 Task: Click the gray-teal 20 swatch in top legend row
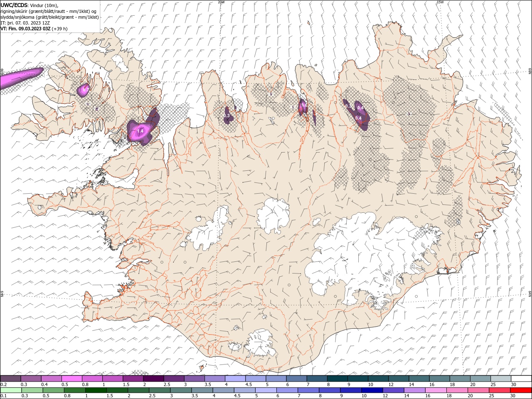click(480, 379)
